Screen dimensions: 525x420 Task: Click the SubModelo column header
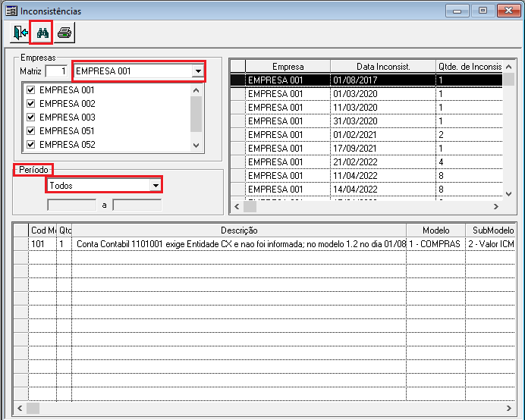(491, 230)
